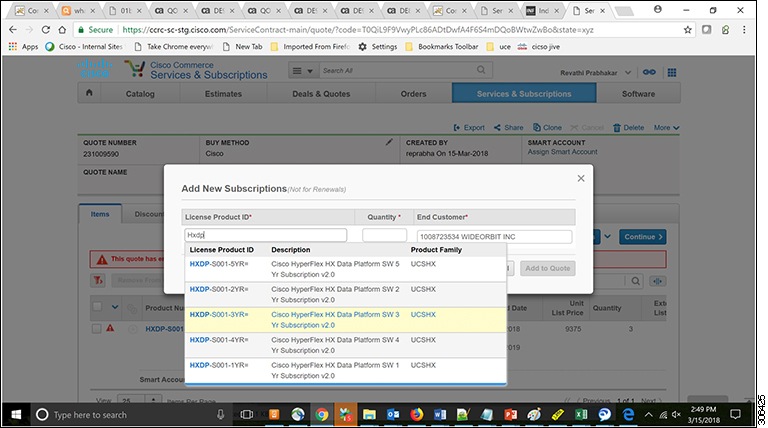Viewport: 768px width, 428px height.
Task: Click the search magnifier icon in header
Action: tap(481, 70)
